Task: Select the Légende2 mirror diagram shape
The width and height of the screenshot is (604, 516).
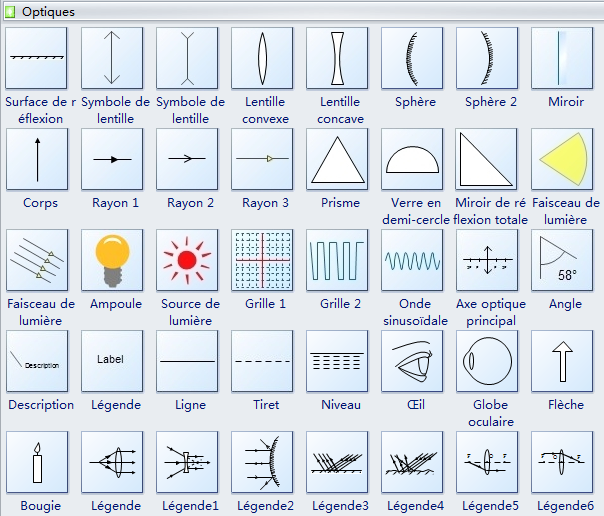Action: pos(262,462)
